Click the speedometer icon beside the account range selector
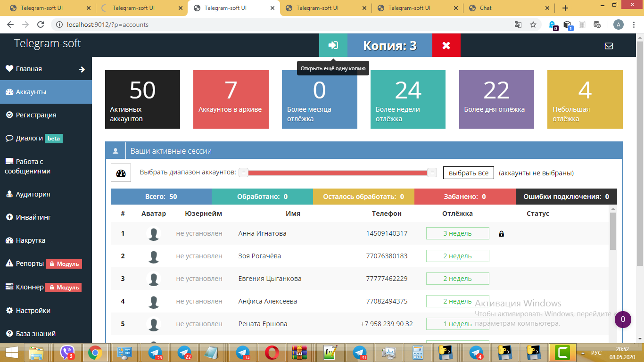Image resolution: width=644 pixels, height=362 pixels. coord(121,173)
